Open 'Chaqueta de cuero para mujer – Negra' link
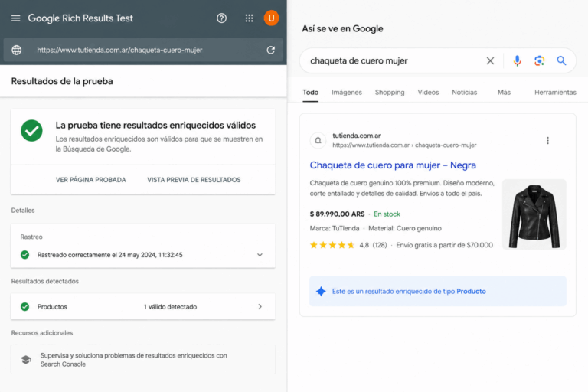 pyautogui.click(x=393, y=165)
